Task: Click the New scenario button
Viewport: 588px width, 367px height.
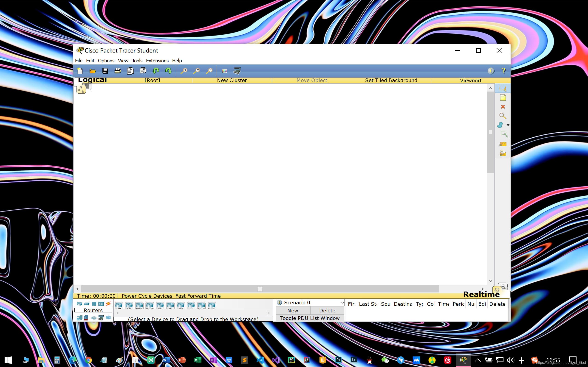Action: coord(293,310)
